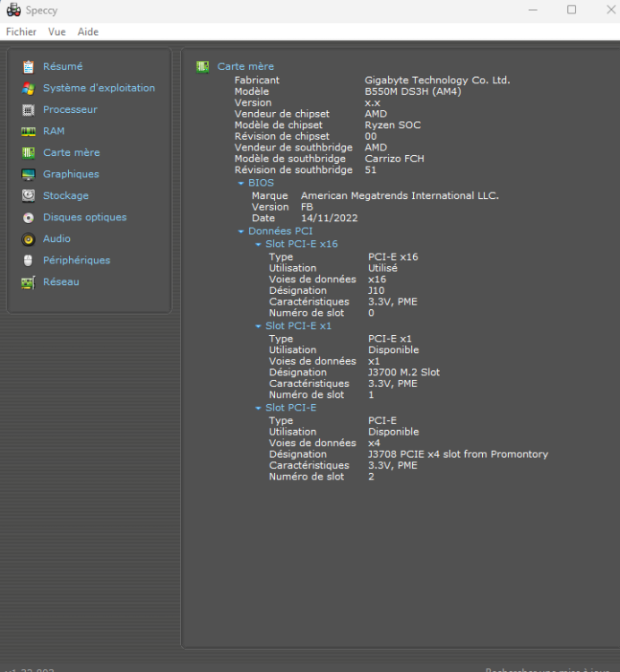Open the Audio section
620x672 pixels.
[x=56, y=238]
